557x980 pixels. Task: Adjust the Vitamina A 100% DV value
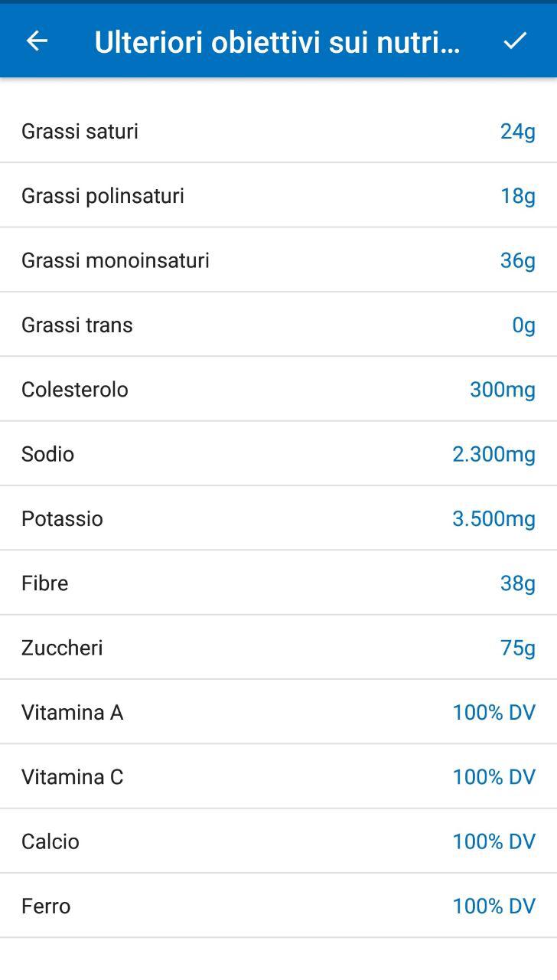pos(493,713)
